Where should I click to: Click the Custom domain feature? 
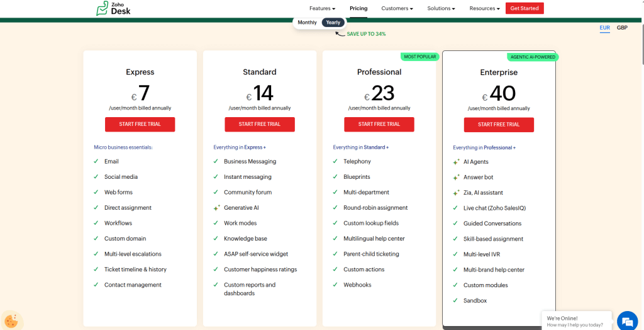(x=125, y=239)
